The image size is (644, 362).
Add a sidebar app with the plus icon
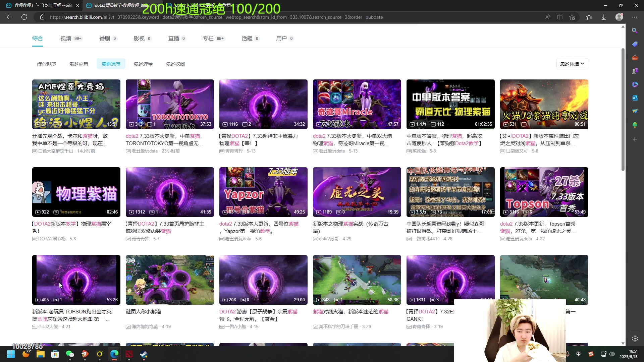635,139
